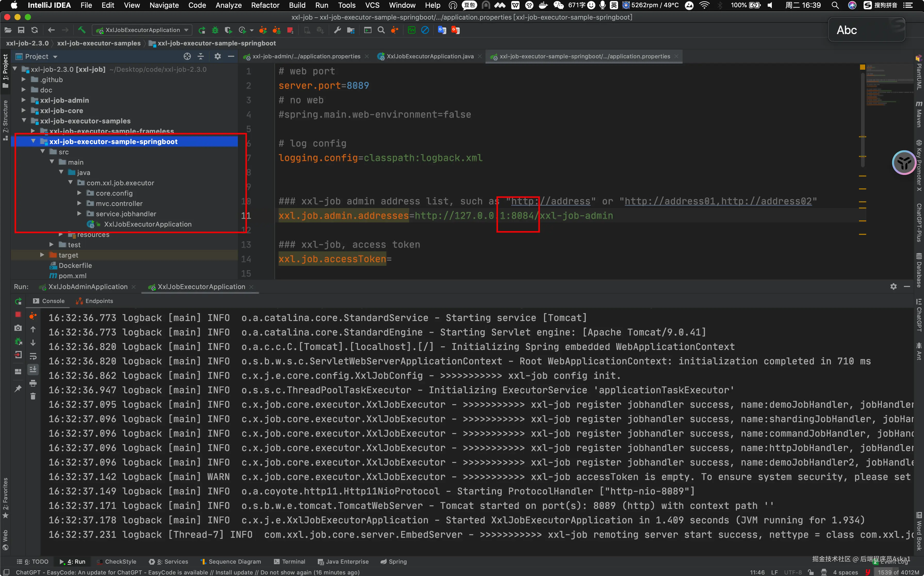Open the Navigate menu

164,5
